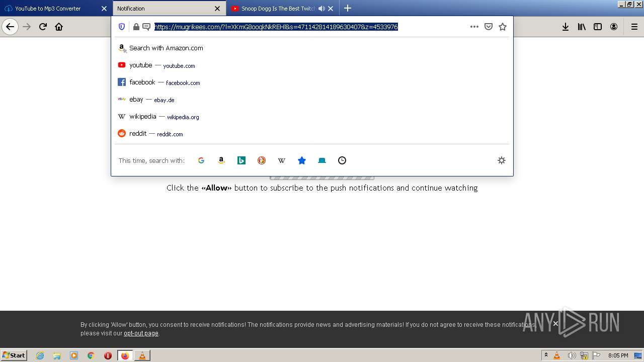Click the tracking protection shield icon
This screenshot has height=362, width=644.
[122, 27]
